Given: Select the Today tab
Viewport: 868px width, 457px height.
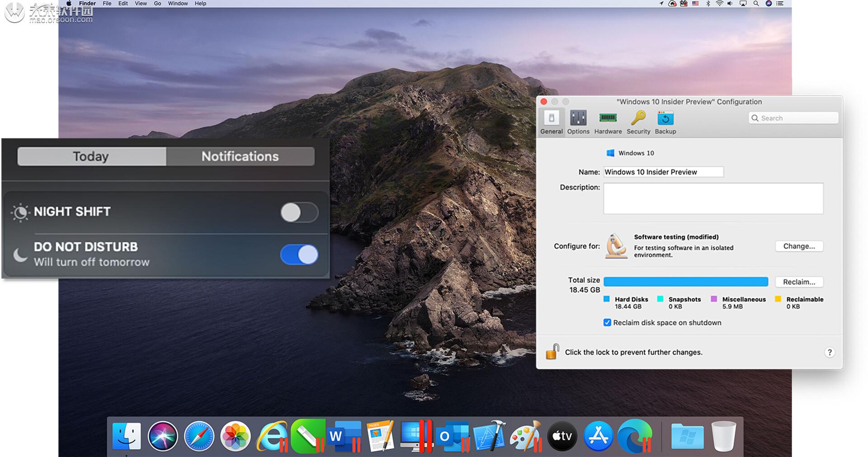Looking at the screenshot, I should pyautogui.click(x=91, y=156).
